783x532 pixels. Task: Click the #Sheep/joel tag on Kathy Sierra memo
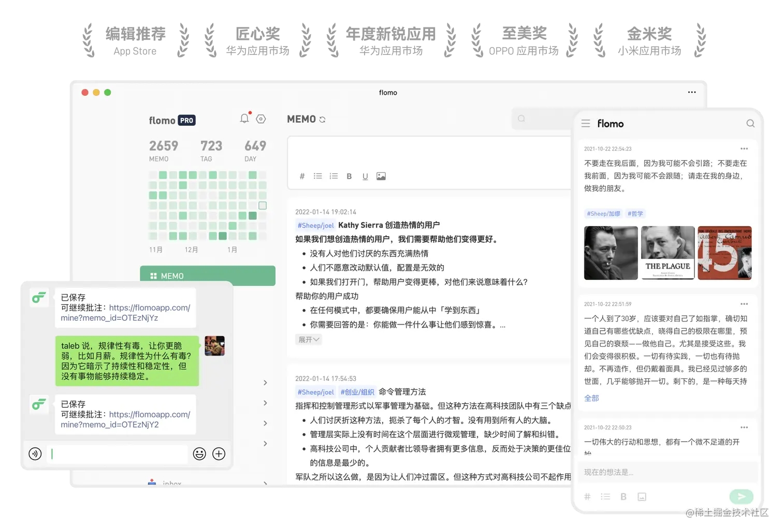point(315,225)
